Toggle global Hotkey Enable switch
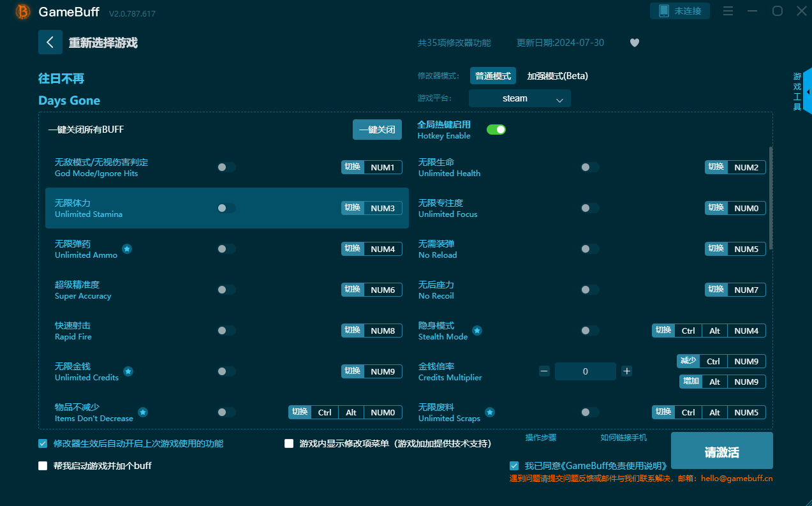This screenshot has height=506, width=812. [496, 130]
